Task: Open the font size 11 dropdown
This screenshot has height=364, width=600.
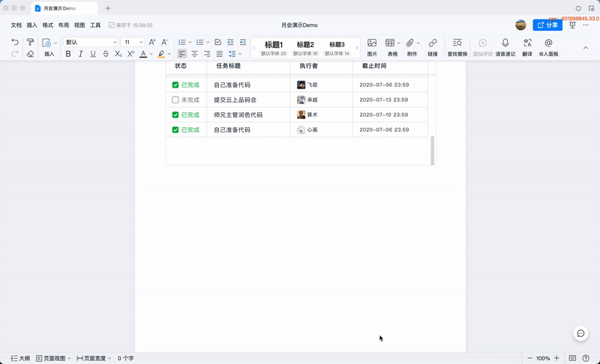Action: coord(133,42)
